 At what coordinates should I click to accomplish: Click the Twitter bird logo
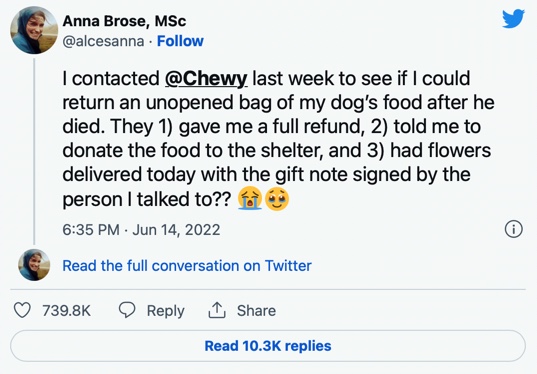click(x=513, y=19)
